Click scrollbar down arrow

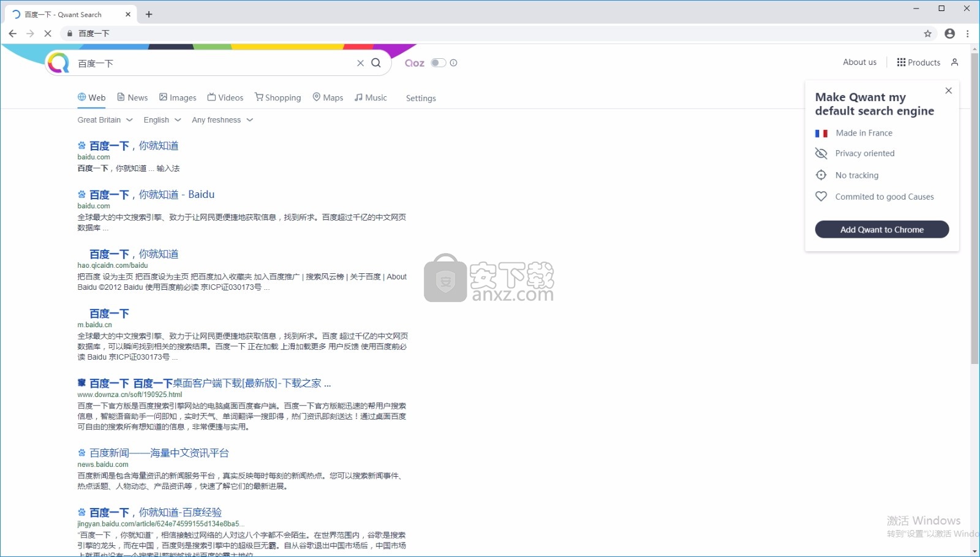(x=974, y=551)
